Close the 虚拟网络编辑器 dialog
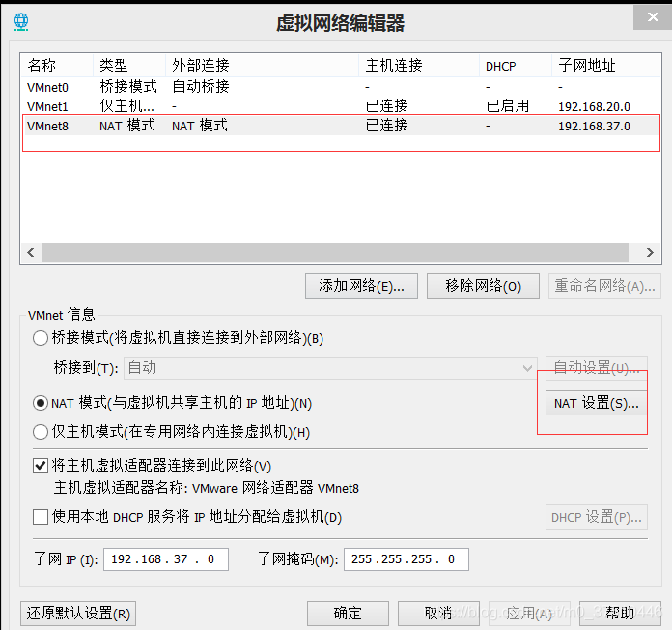Viewport: 672px width, 630px height. point(653,17)
